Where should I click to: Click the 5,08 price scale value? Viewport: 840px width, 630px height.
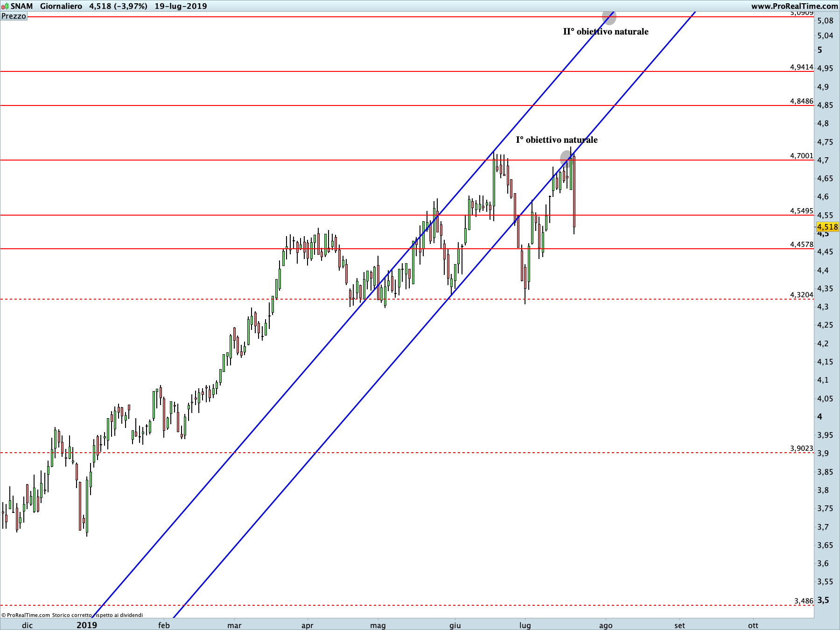825,21
